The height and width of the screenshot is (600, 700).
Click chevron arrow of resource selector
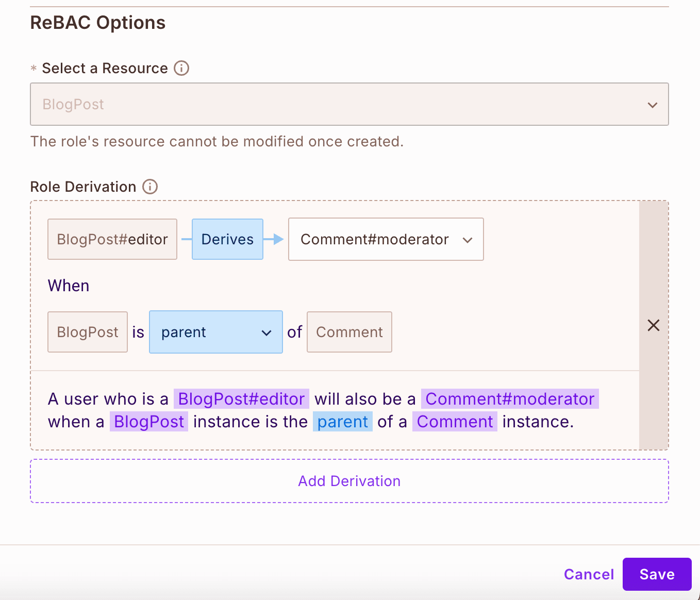(653, 105)
